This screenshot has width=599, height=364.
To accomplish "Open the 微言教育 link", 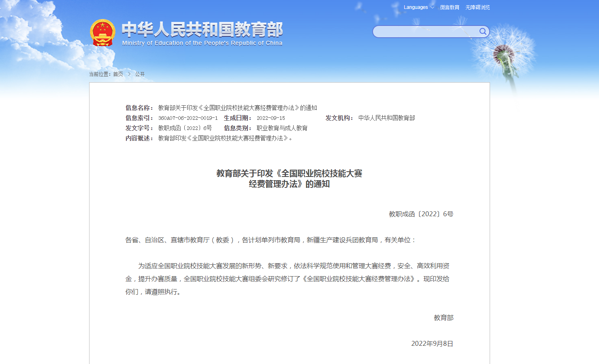I will click(x=450, y=7).
